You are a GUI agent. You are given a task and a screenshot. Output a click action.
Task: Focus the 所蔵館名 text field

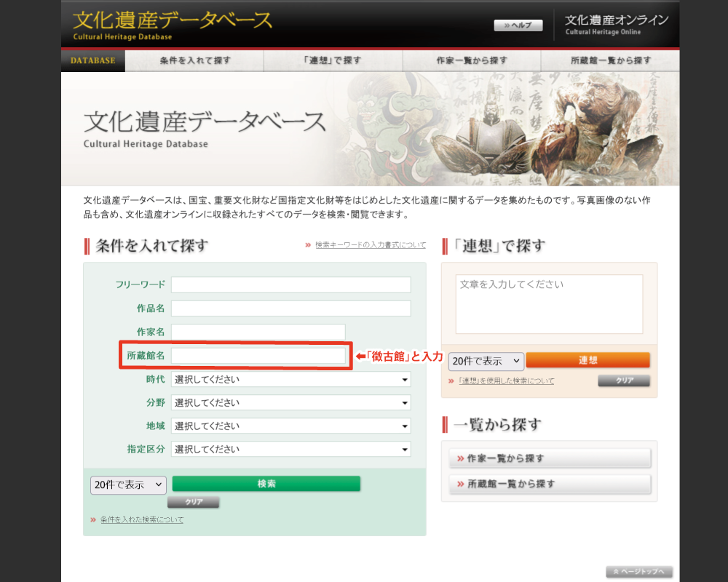click(258, 356)
